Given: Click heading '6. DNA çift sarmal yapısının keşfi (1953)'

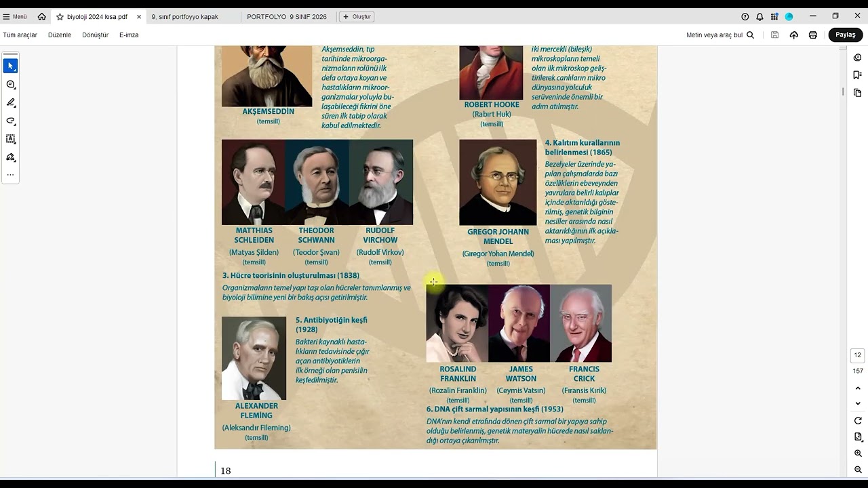Looking at the screenshot, I should point(494,409).
